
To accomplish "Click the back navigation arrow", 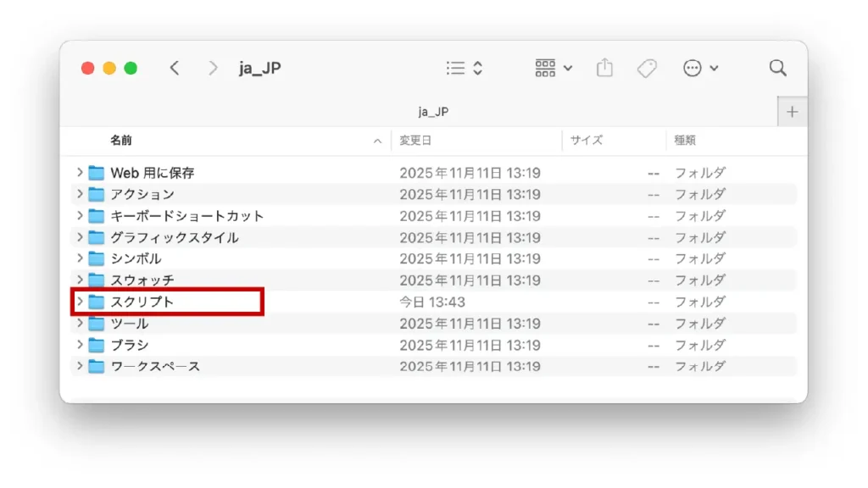I will pyautogui.click(x=175, y=69).
